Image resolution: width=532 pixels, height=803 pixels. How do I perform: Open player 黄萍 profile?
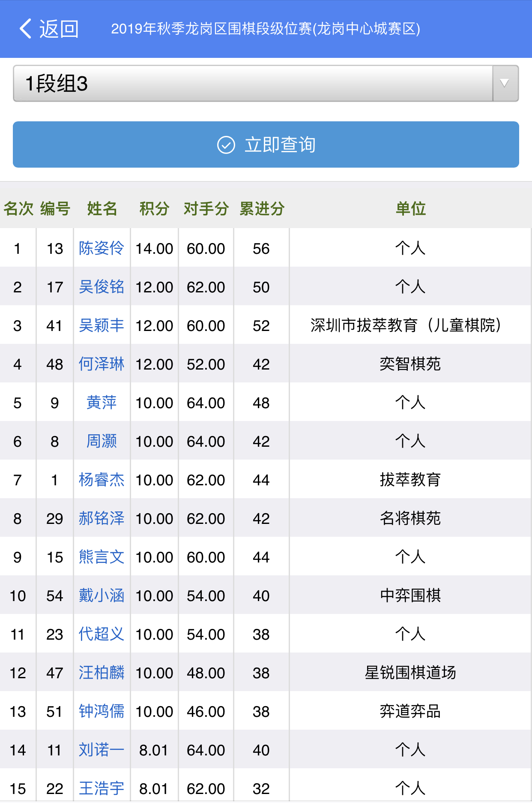coord(102,403)
